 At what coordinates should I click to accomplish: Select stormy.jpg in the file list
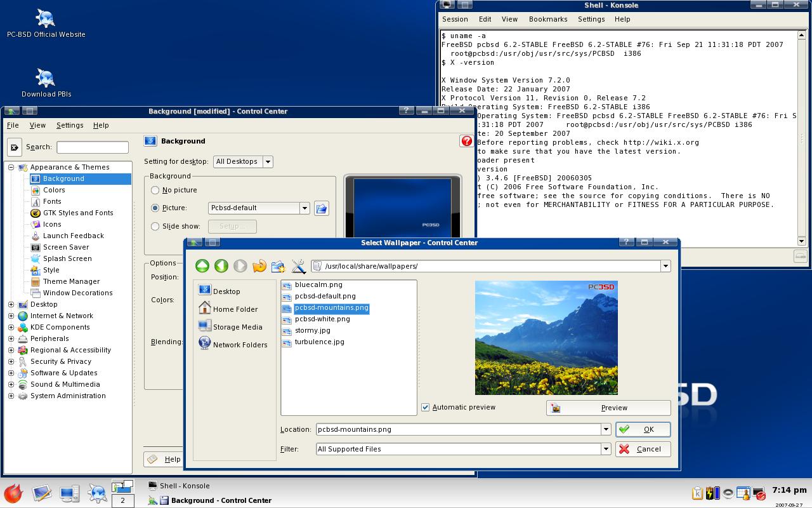pos(312,330)
